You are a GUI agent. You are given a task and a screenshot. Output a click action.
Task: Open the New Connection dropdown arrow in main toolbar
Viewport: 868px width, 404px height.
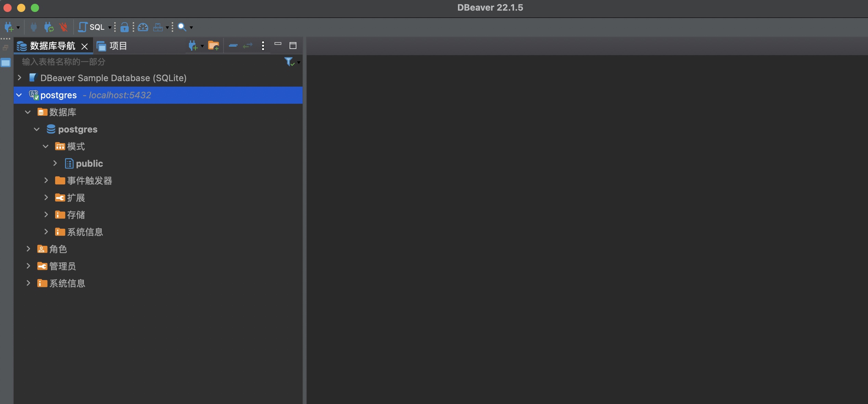tap(18, 27)
